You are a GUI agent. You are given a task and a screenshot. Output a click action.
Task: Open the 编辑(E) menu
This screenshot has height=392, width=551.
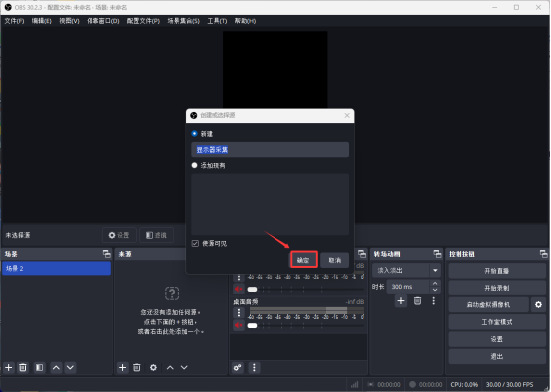point(42,21)
